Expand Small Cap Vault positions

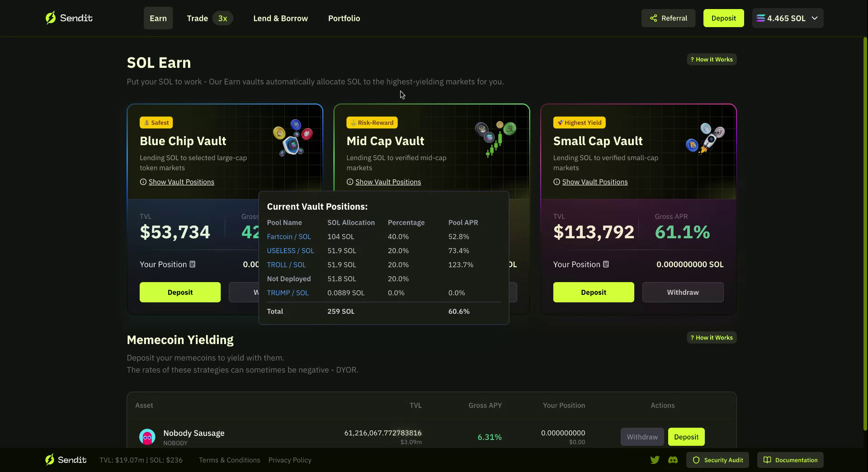(x=594, y=182)
